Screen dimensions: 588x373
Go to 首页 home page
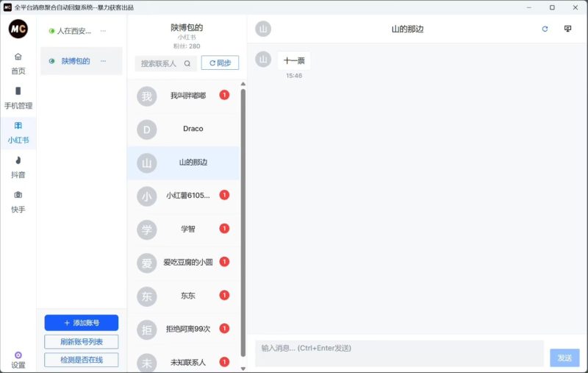[18, 64]
